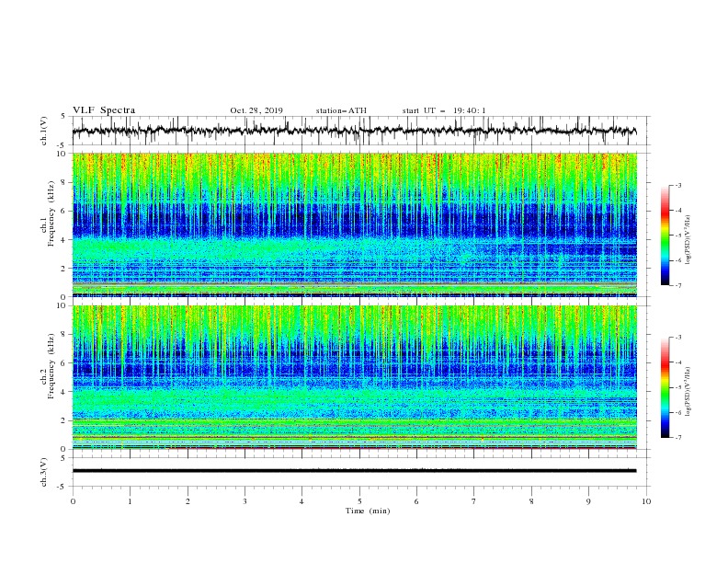
Task: Click the '-7' value on ch.2 colorbar
Action: [x=677, y=438]
